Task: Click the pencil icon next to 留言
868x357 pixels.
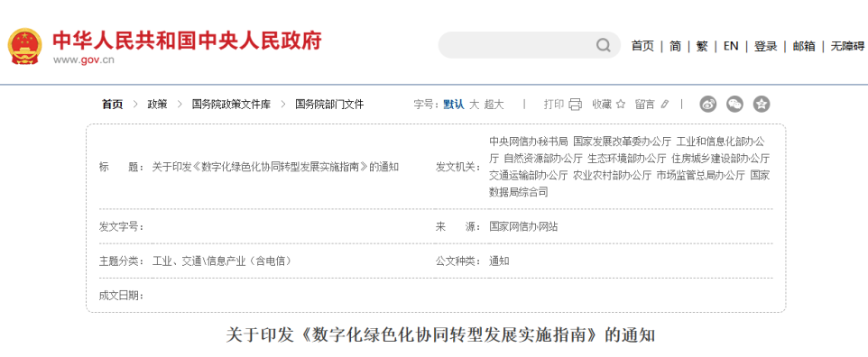Action: (x=665, y=104)
